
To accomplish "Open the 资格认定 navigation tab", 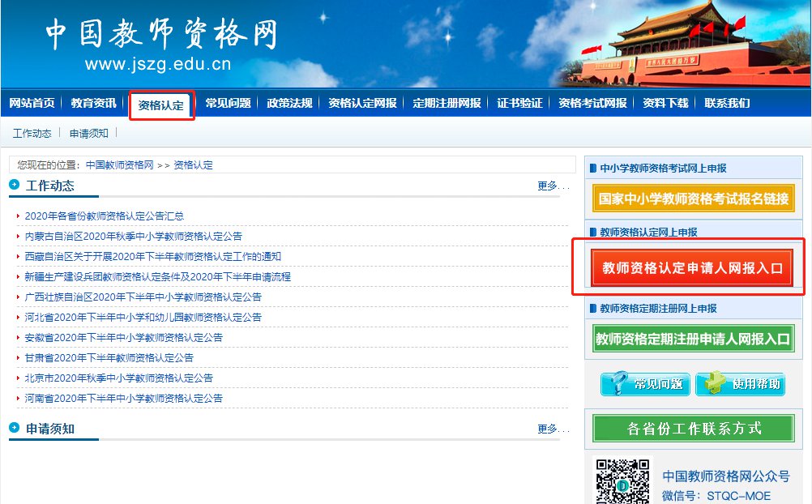I will coord(161,105).
